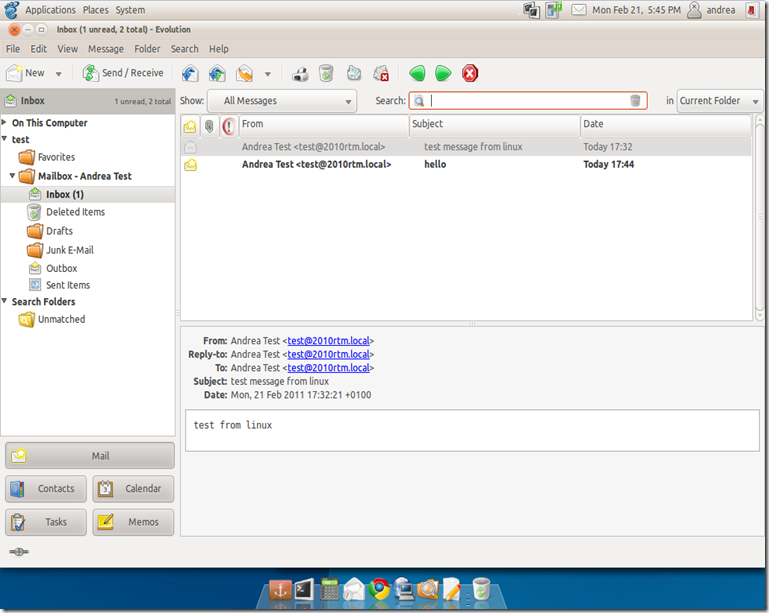Image resolution: width=769 pixels, height=613 pixels.
Task: Switch to the Tasks view
Action: point(46,522)
